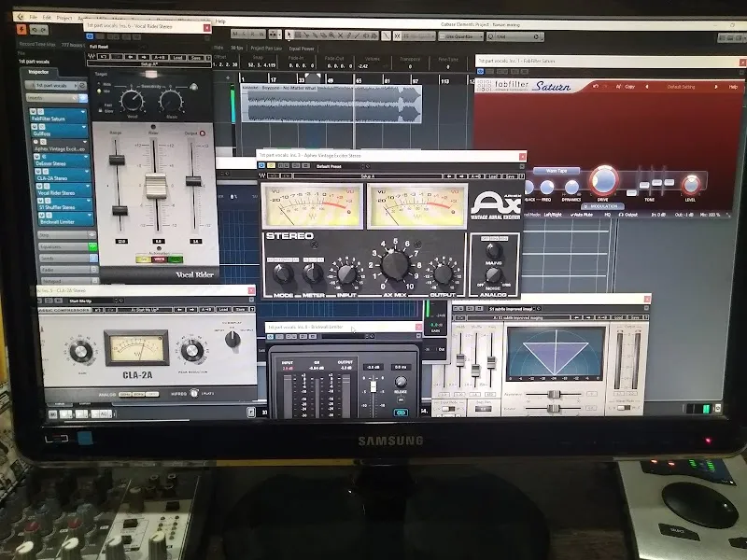
Task: Toggle power on DeEsser Stereo insert
Action: (36, 156)
